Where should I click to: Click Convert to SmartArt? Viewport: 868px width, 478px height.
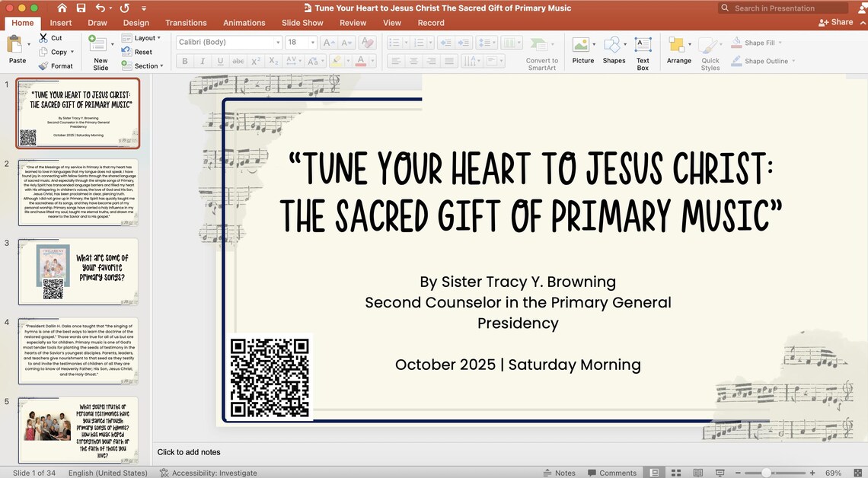[x=542, y=53]
